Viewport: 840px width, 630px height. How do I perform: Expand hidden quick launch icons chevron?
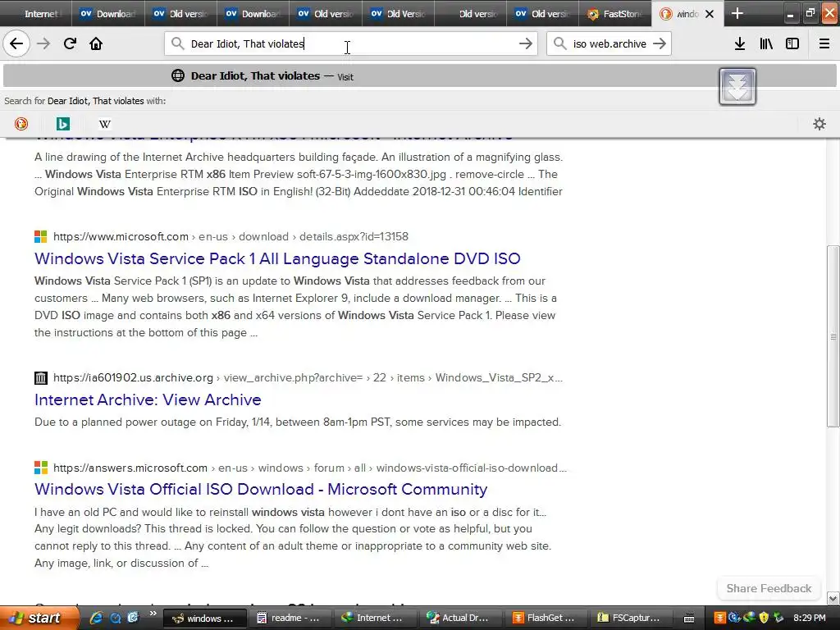point(153,614)
